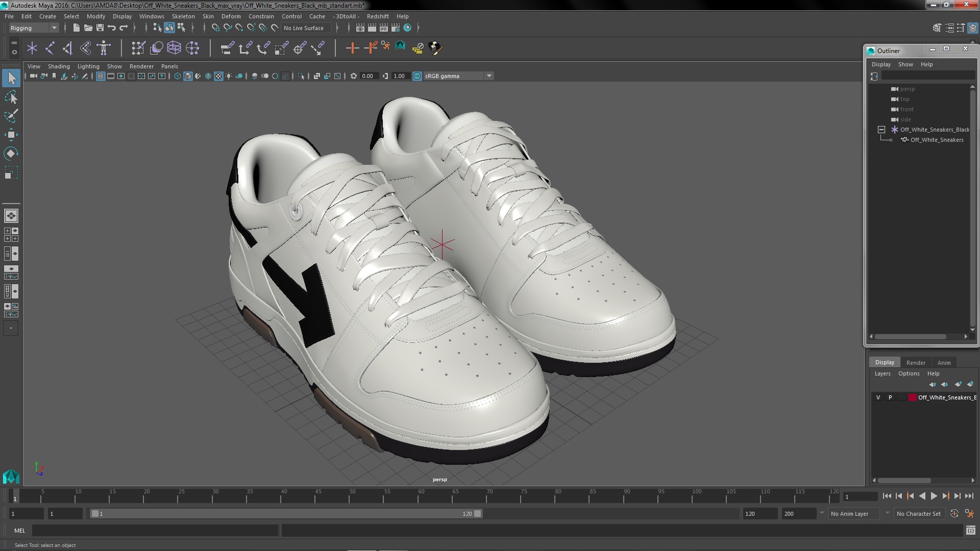
Task: Activate the Rotate tool in the toolbox
Action: point(11,154)
